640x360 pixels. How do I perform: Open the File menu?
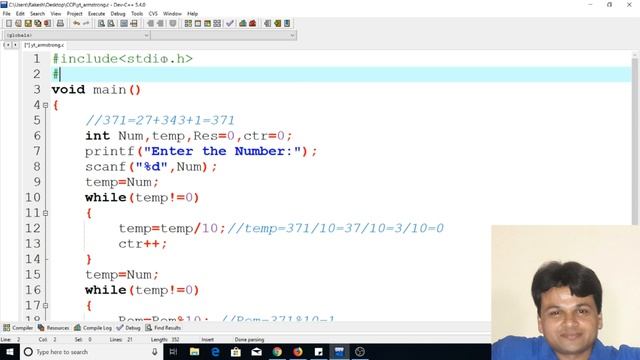(x=7, y=13)
